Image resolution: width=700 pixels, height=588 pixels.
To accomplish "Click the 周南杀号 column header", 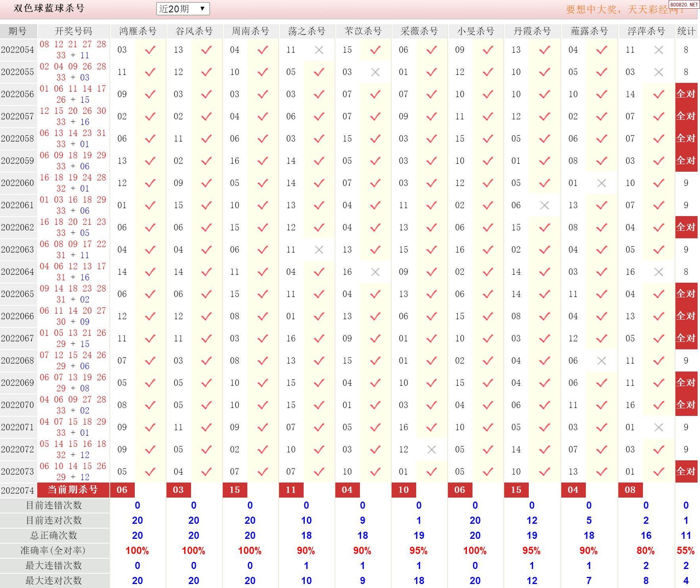I will tap(251, 31).
